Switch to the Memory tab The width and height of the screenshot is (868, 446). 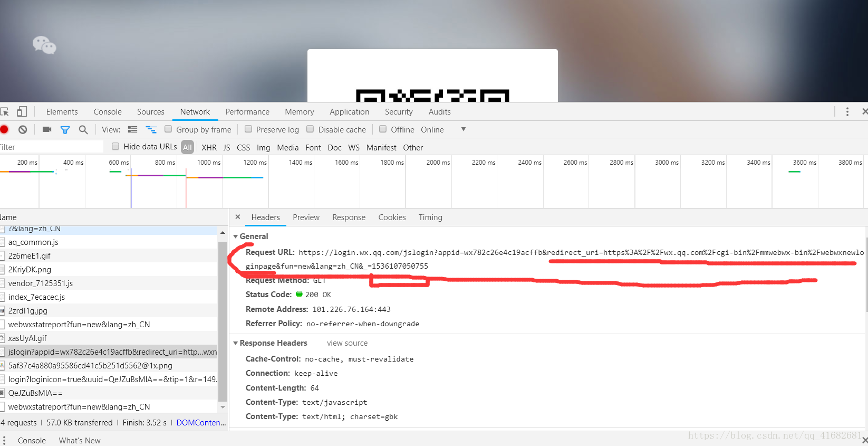tap(300, 112)
